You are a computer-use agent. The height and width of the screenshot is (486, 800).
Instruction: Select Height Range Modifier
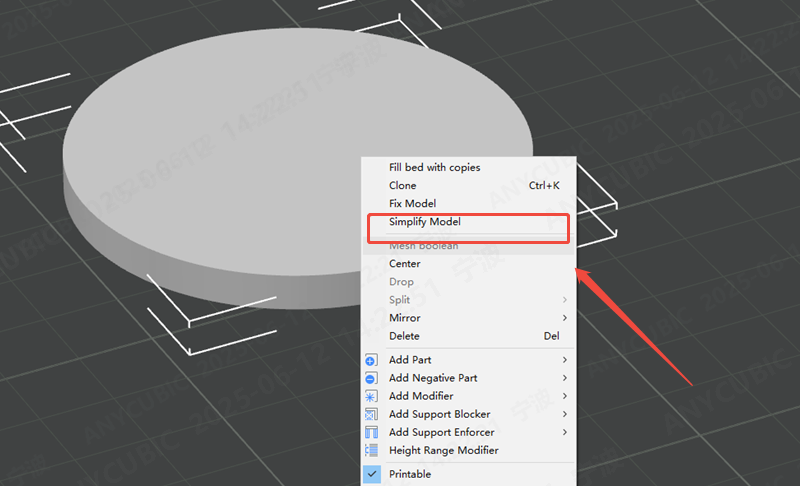[469, 450]
